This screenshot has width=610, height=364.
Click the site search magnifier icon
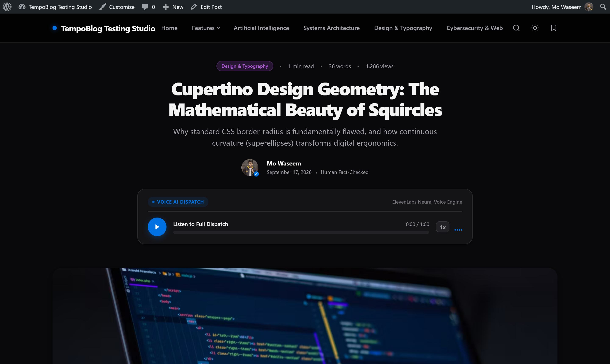point(516,28)
